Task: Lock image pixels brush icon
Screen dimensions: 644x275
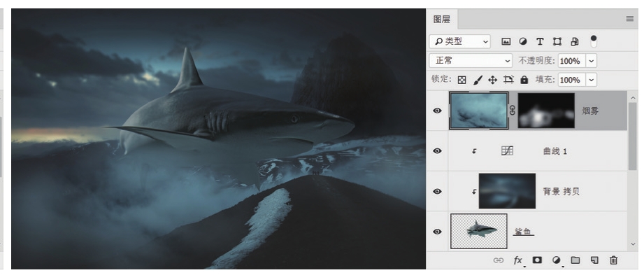Action: tap(478, 80)
